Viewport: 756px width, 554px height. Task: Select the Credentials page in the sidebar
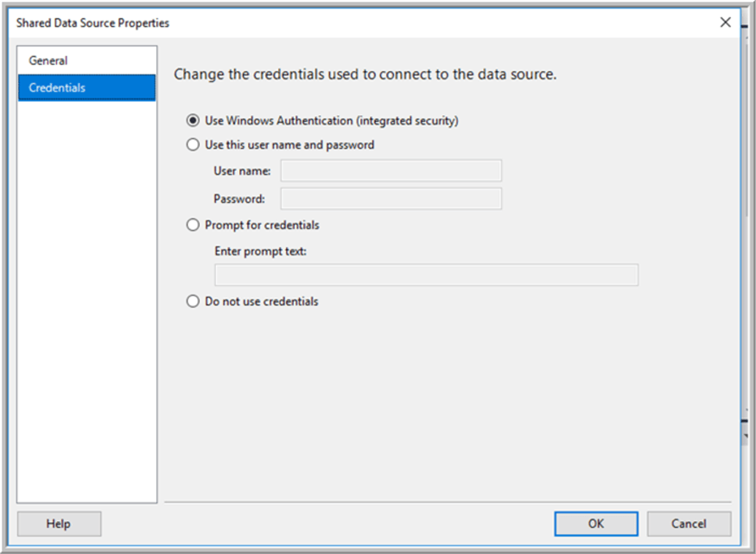coord(86,88)
